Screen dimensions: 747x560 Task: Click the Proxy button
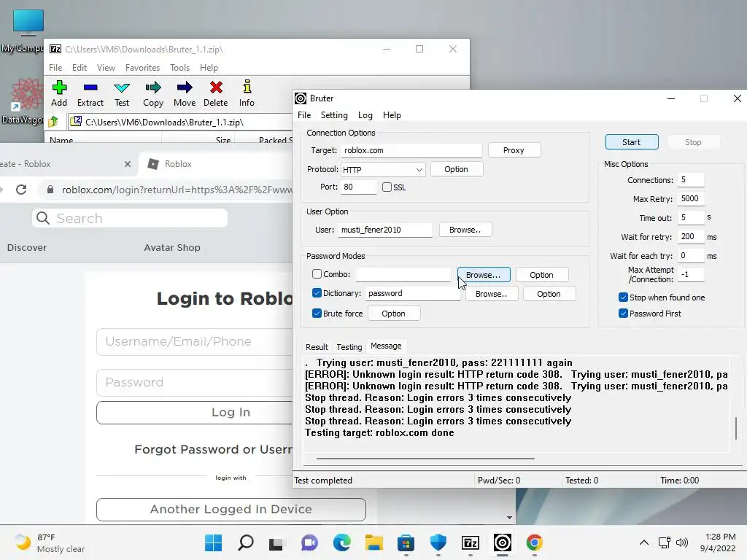[514, 150]
